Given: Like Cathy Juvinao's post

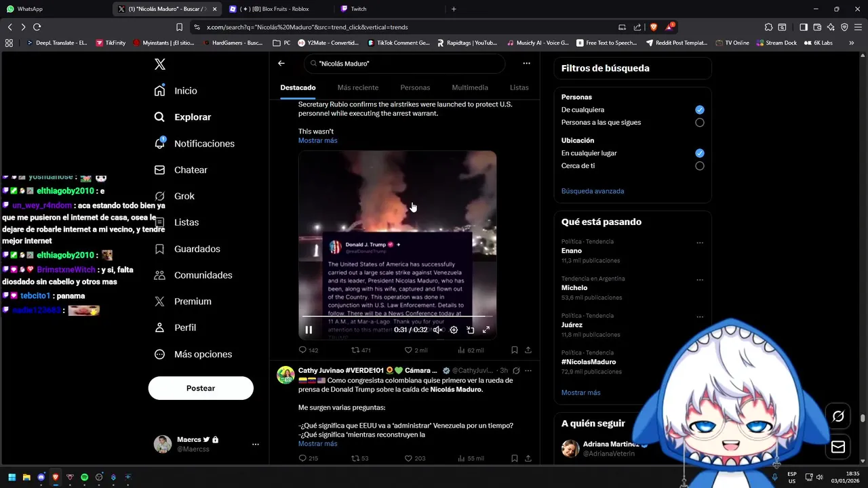Looking at the screenshot, I should click(x=415, y=459).
